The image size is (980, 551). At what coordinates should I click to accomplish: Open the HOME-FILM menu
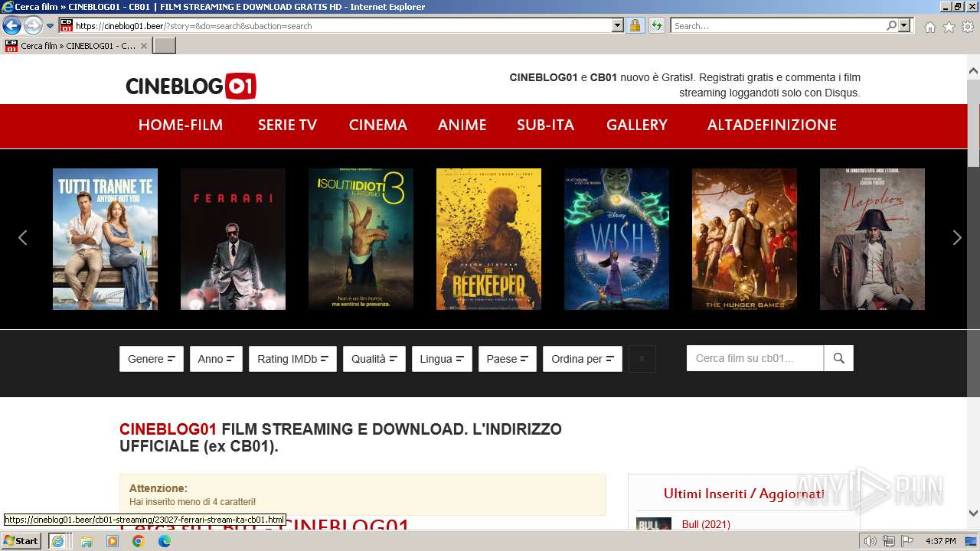[x=181, y=125]
